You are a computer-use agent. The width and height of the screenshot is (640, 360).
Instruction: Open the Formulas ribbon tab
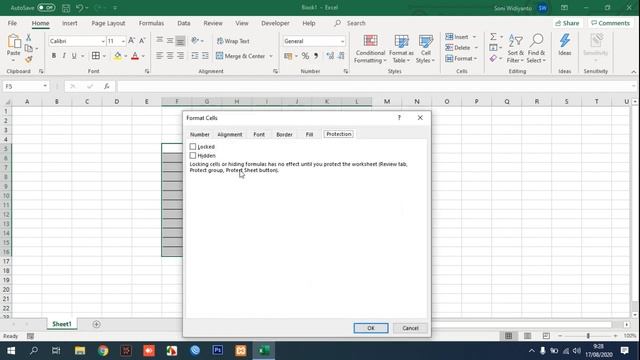click(151, 23)
